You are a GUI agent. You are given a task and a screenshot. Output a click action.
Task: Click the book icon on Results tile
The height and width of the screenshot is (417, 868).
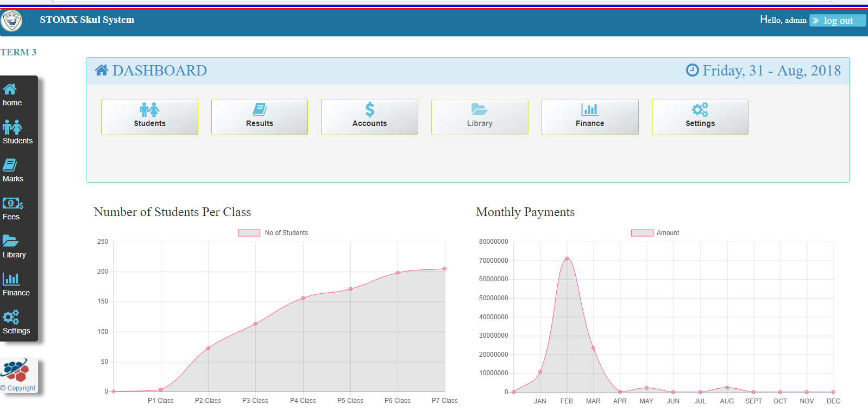[x=260, y=110]
